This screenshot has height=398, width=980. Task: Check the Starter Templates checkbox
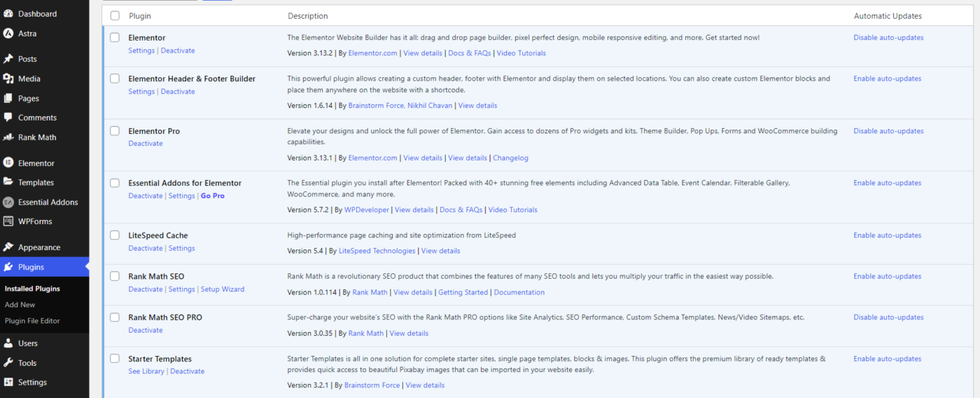[115, 359]
